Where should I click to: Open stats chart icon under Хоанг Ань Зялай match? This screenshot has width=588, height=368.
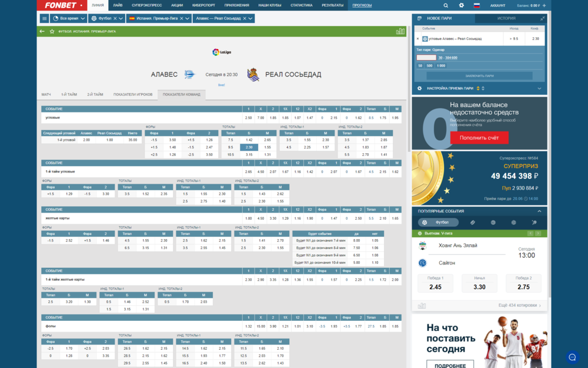422,306
